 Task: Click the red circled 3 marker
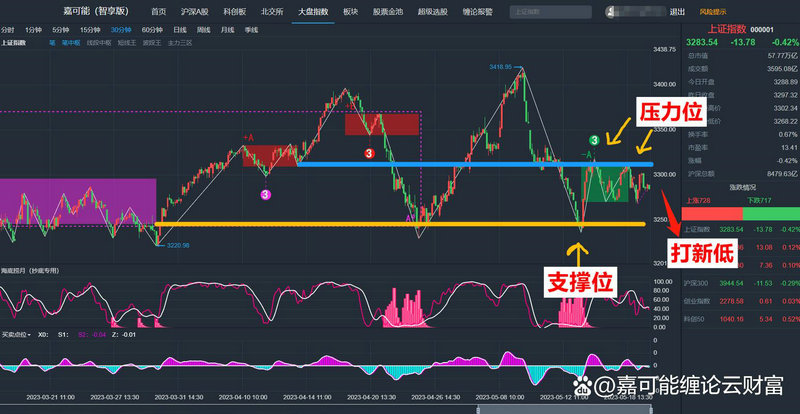pyautogui.click(x=369, y=153)
